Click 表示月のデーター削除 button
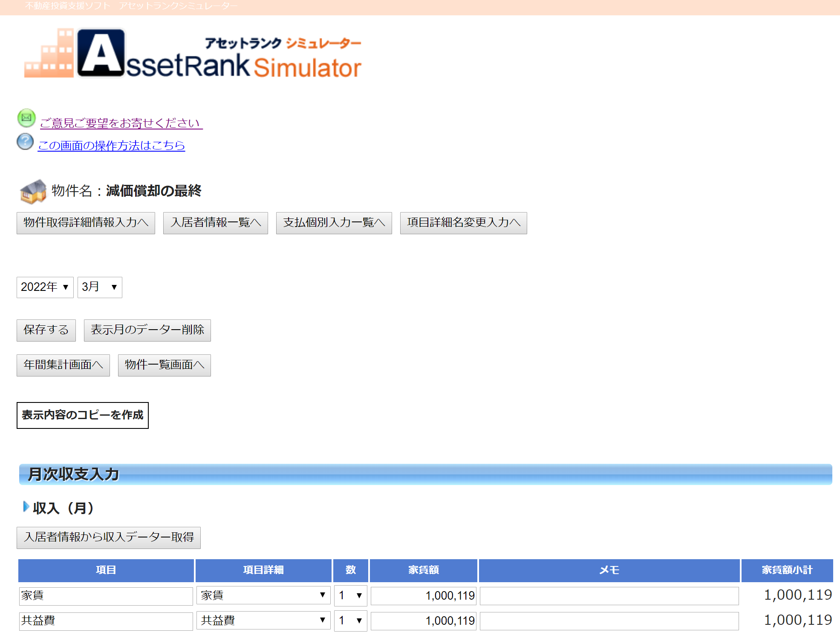 click(147, 330)
